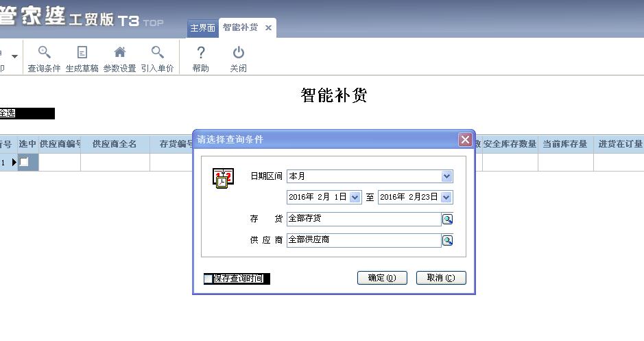Click the 全部存货 input field
Screen dimensions: 644x341
click(x=363, y=220)
